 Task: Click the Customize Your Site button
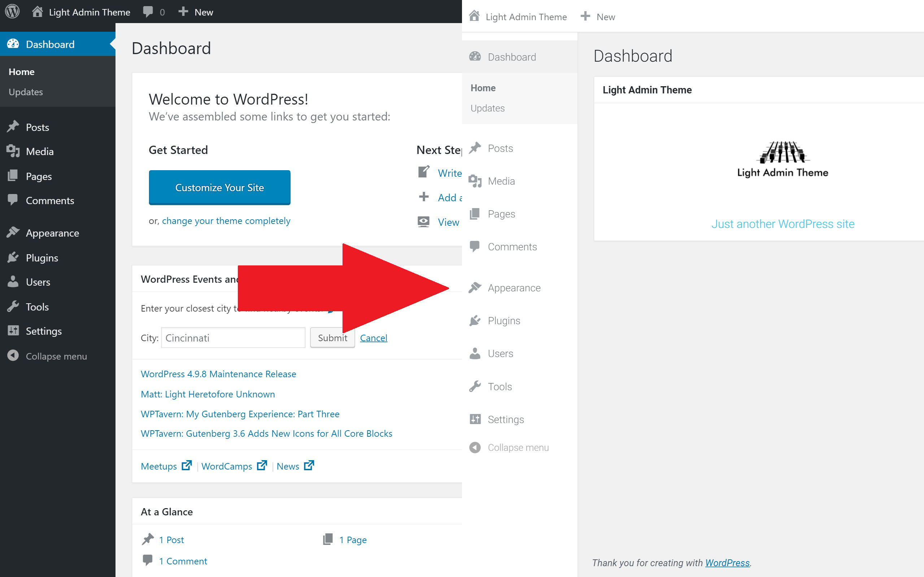[219, 188]
